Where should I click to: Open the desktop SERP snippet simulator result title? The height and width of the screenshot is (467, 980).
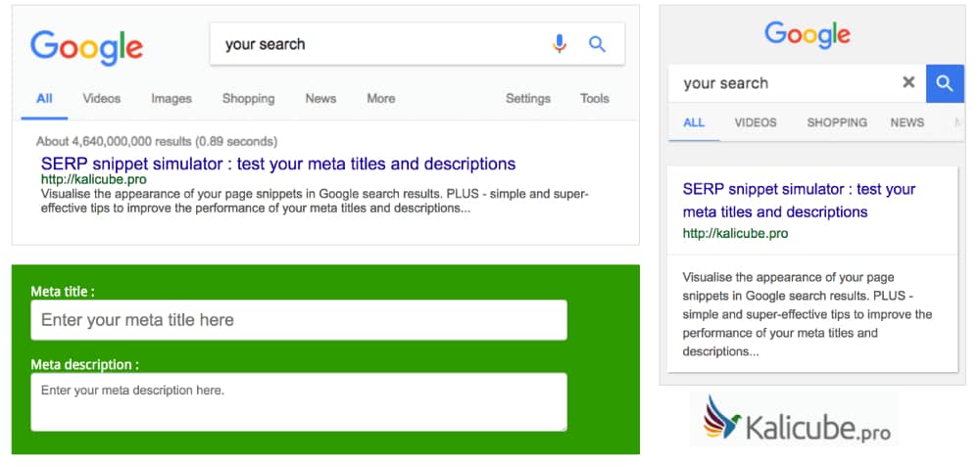coord(278,163)
